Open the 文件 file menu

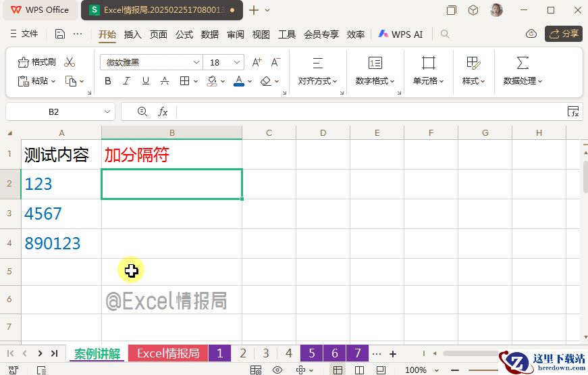pos(24,34)
